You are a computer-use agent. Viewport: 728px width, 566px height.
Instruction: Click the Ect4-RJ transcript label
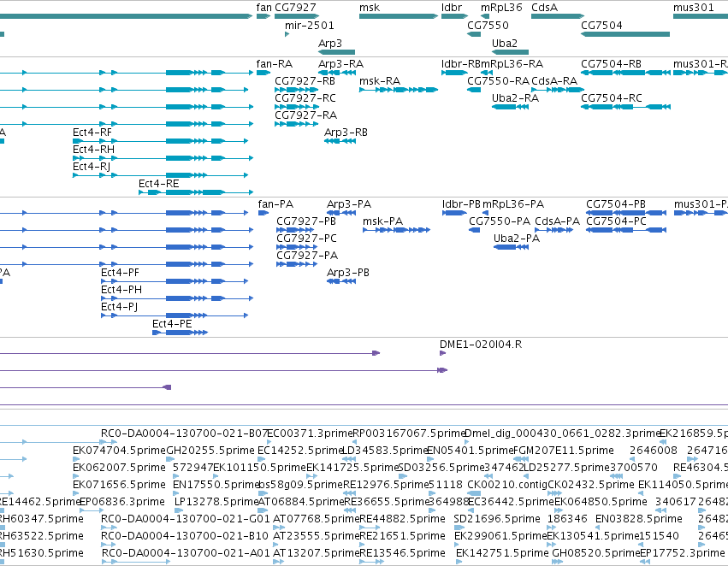coord(92,167)
